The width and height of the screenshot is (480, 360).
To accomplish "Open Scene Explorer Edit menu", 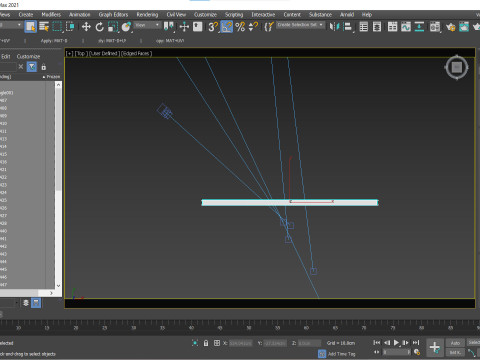I will click(6, 56).
